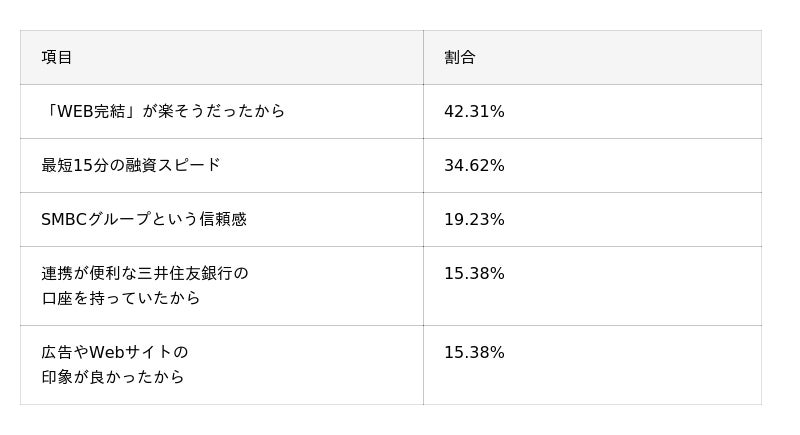Select 15.38% in the 三井住友銀行 row

[x=474, y=274]
